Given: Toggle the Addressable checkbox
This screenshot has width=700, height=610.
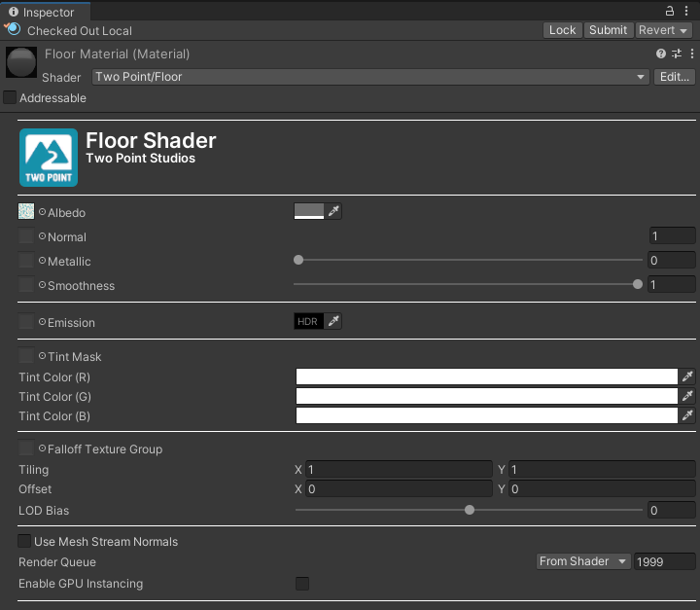Looking at the screenshot, I should (x=10, y=97).
